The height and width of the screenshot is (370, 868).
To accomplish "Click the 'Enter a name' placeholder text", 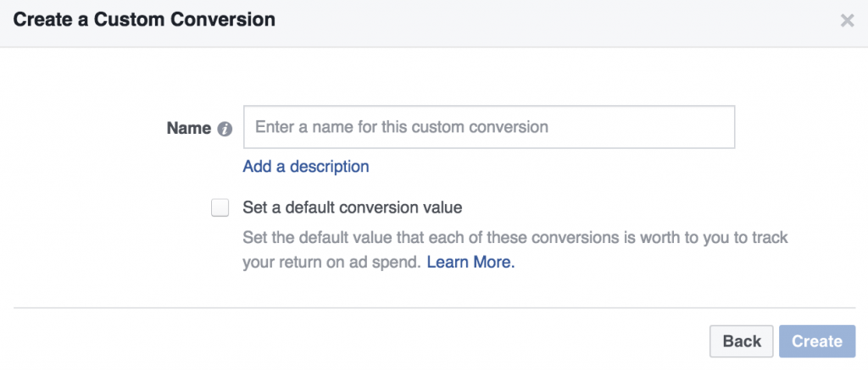I will (x=402, y=128).
